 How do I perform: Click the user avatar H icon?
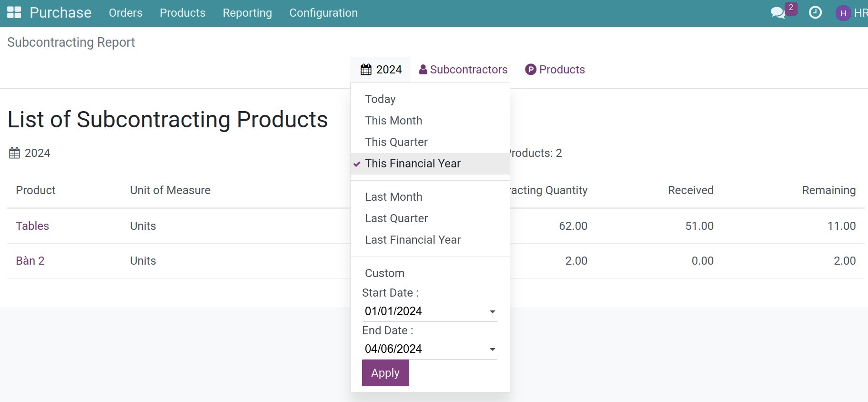pos(843,13)
